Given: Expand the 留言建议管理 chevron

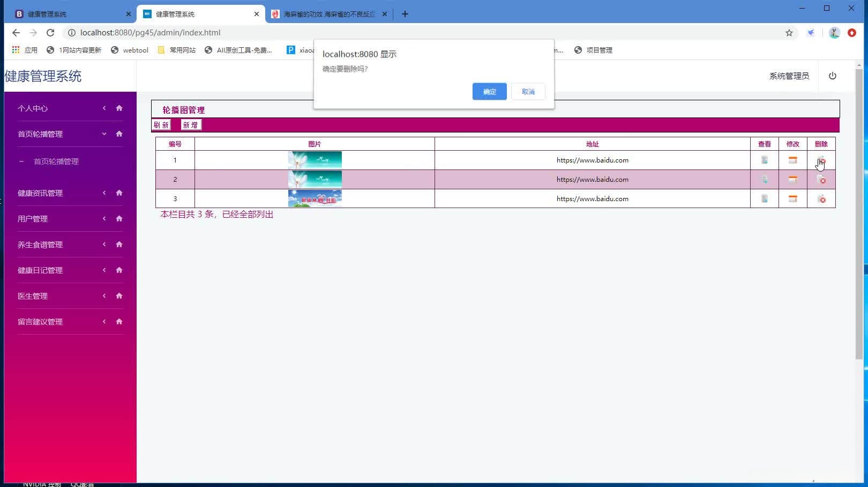Looking at the screenshot, I should point(104,321).
